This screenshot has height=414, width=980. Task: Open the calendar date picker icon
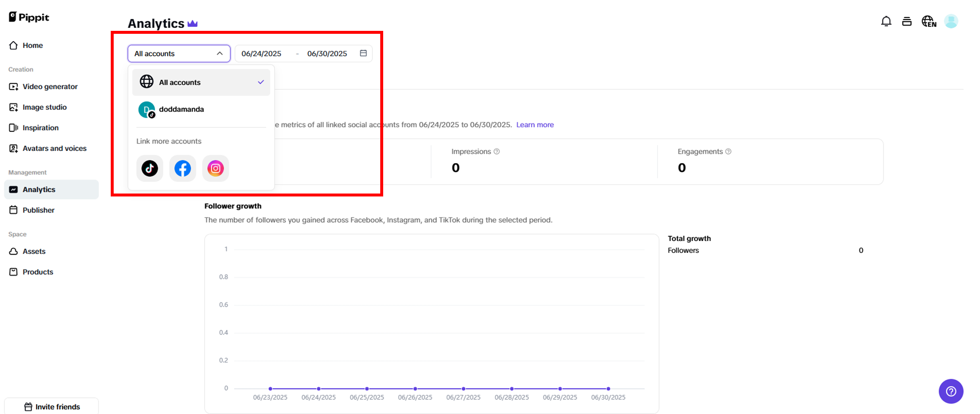tap(363, 53)
